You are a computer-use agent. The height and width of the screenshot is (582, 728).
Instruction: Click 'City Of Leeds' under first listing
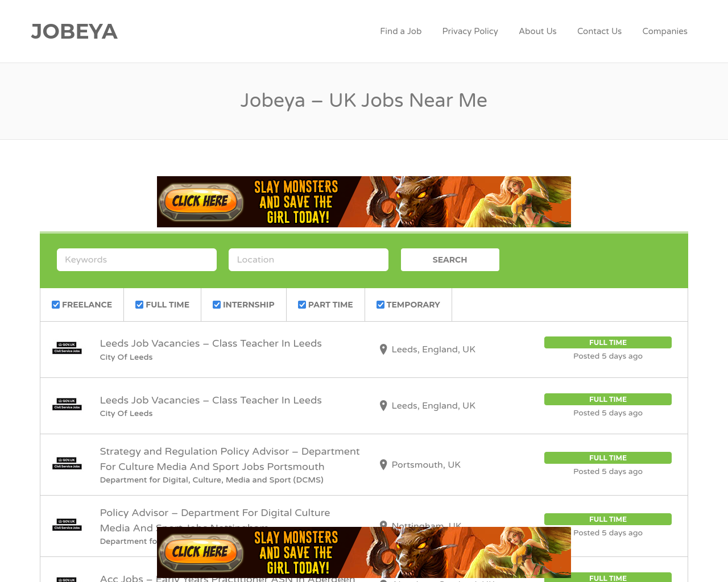(x=126, y=357)
